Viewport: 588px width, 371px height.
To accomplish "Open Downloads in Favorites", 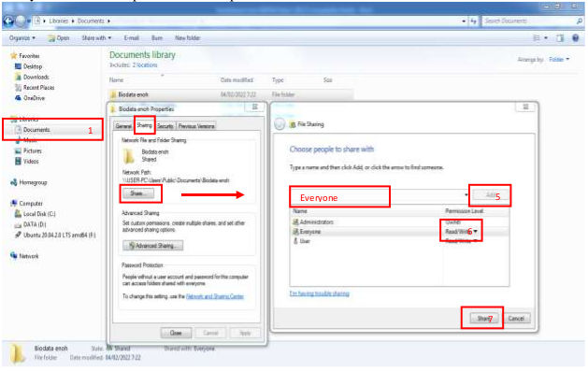I will click(x=32, y=77).
